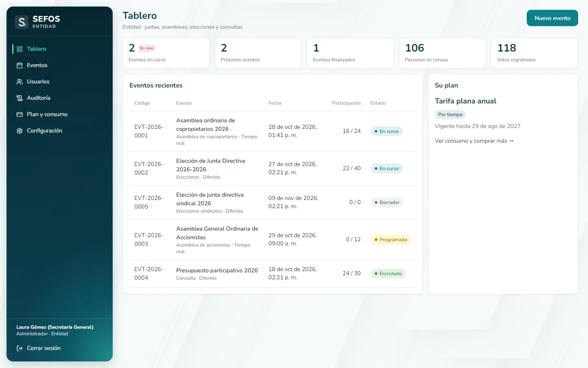The width and height of the screenshot is (588, 368).
Task: Click the Nuevo evento button
Action: (x=552, y=18)
